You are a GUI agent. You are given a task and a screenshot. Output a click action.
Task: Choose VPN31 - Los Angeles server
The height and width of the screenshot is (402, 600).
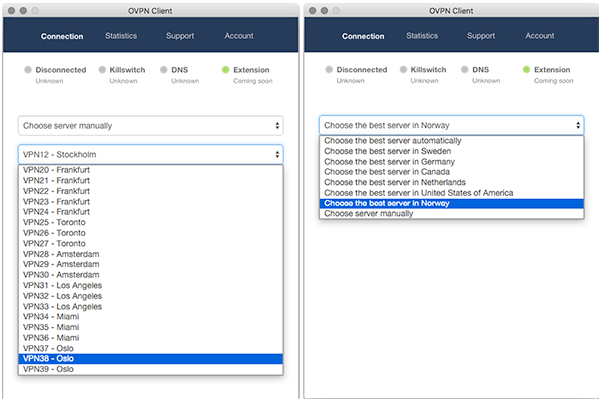[150, 285]
